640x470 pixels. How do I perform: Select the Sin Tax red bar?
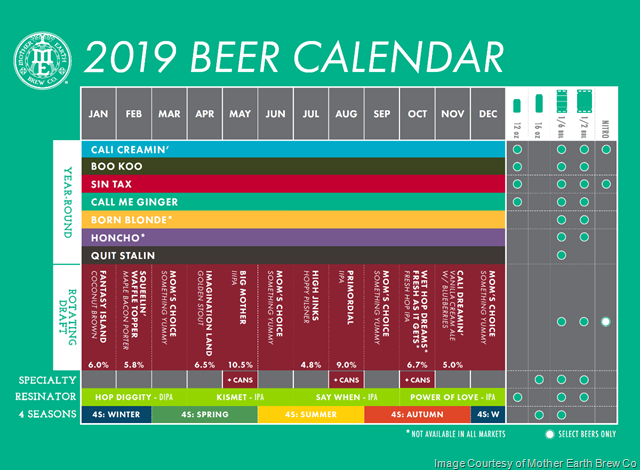pyautogui.click(x=293, y=184)
